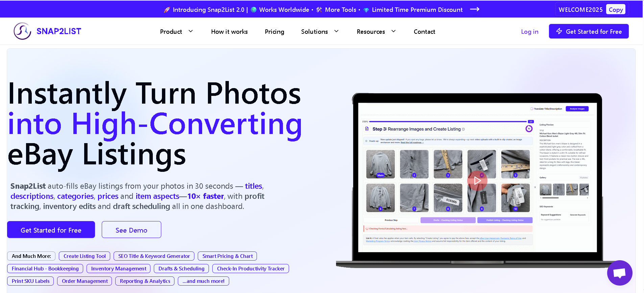The height and width of the screenshot is (293, 644).
Task: Copy the WELCOME2025 coupon code
Action: pyautogui.click(x=616, y=9)
